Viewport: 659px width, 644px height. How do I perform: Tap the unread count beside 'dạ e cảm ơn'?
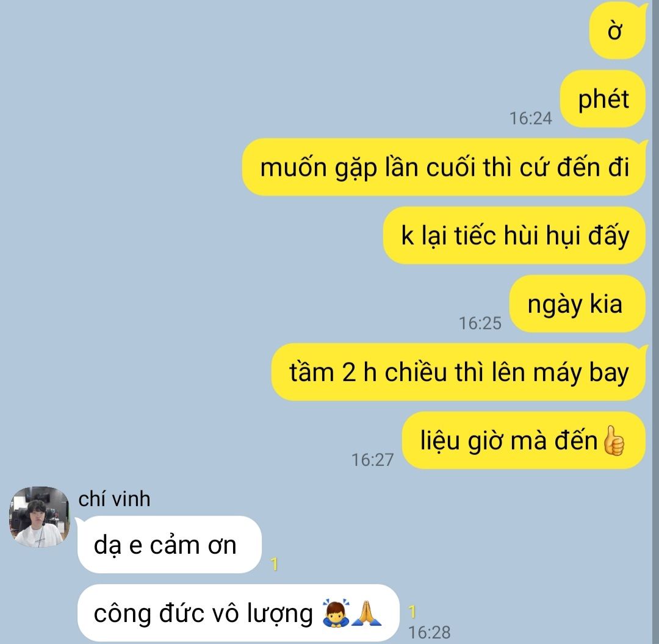(274, 563)
